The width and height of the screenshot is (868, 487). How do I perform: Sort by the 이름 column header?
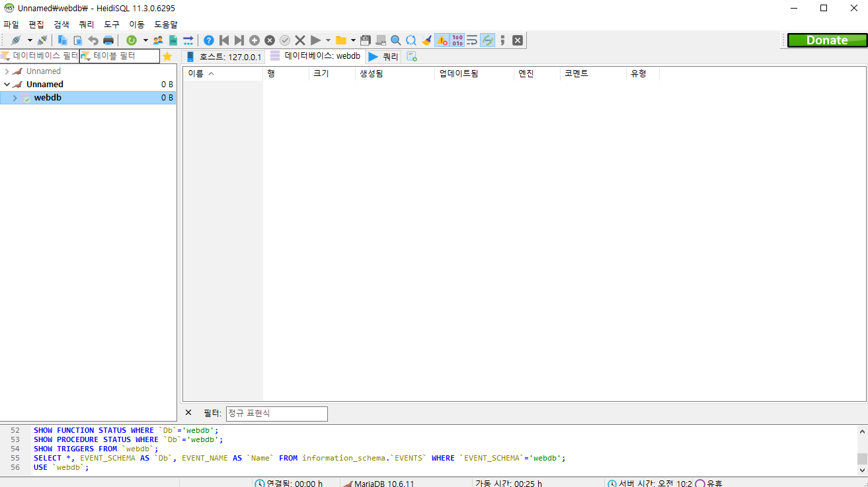pyautogui.click(x=223, y=73)
